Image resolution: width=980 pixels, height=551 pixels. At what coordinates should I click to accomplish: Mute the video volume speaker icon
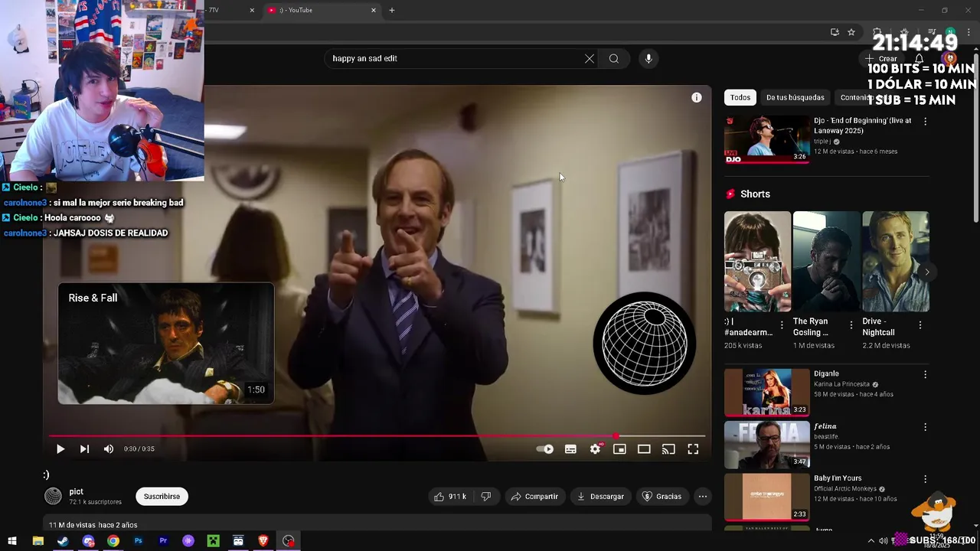click(109, 449)
